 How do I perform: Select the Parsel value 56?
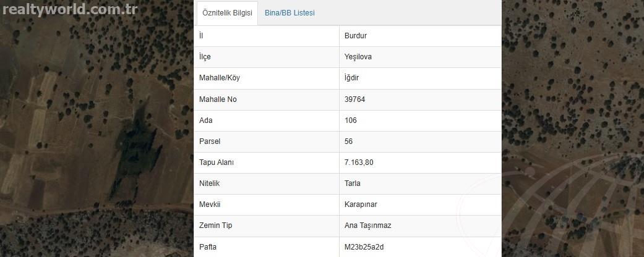[349, 141]
